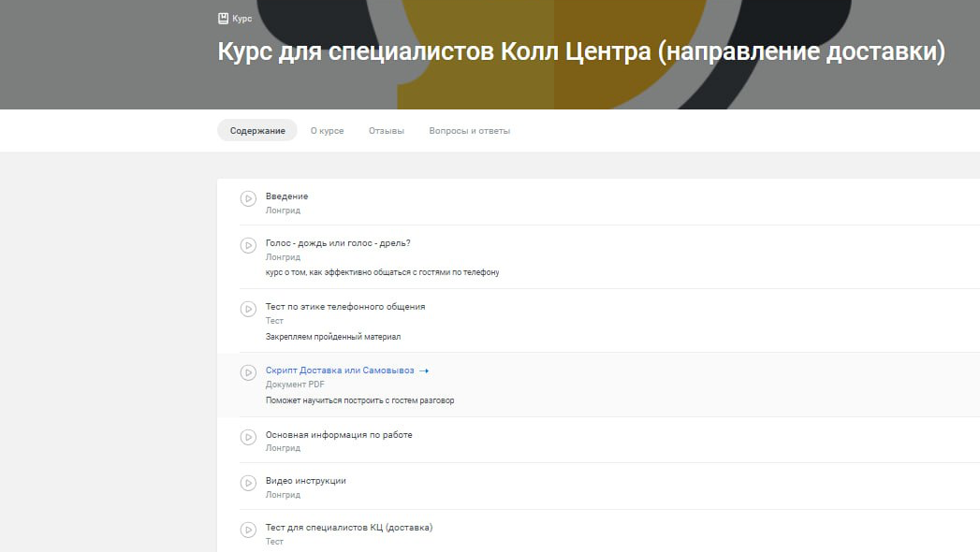
Task: Start Тест по этике телефонного общения
Action: coord(345,307)
